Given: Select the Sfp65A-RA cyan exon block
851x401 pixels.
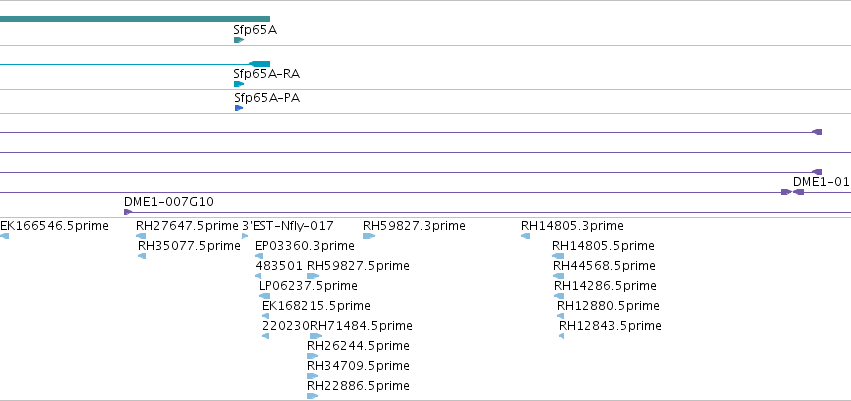Looking at the screenshot, I should coord(259,64).
